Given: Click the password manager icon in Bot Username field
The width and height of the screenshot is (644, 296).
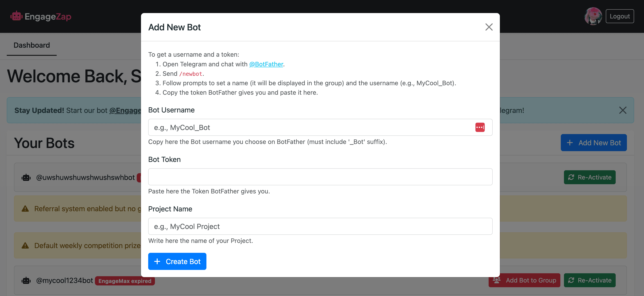Looking at the screenshot, I should pyautogui.click(x=480, y=127).
